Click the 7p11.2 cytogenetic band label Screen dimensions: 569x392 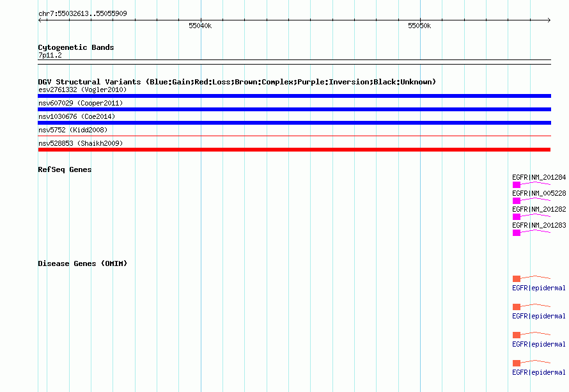click(50, 55)
